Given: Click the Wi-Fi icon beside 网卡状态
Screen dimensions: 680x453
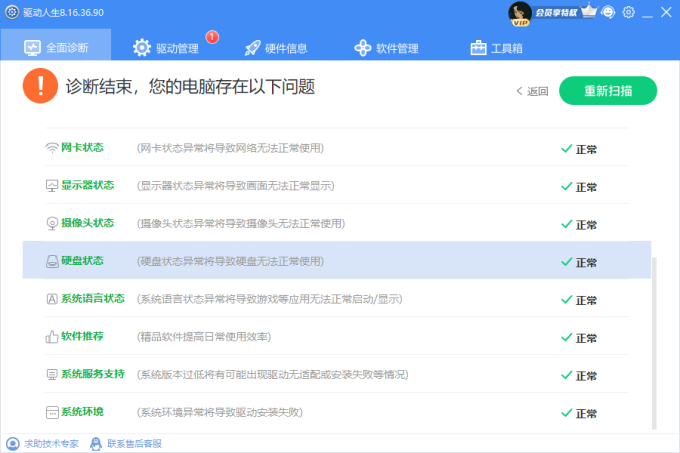Looking at the screenshot, I should [x=52, y=148].
